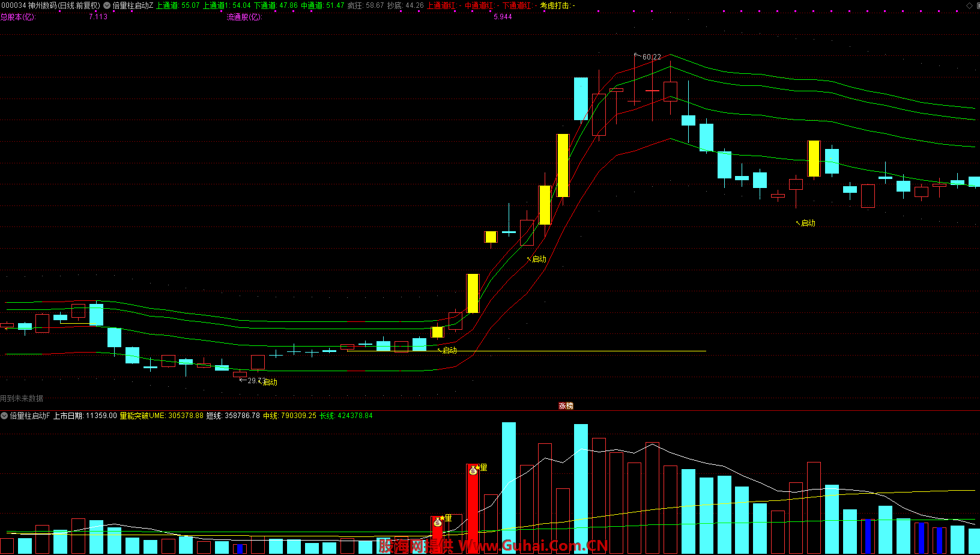Screen dimensions: 980x555
Task: Click the 上市日期: 11359.00 value
Action: click(x=85, y=416)
